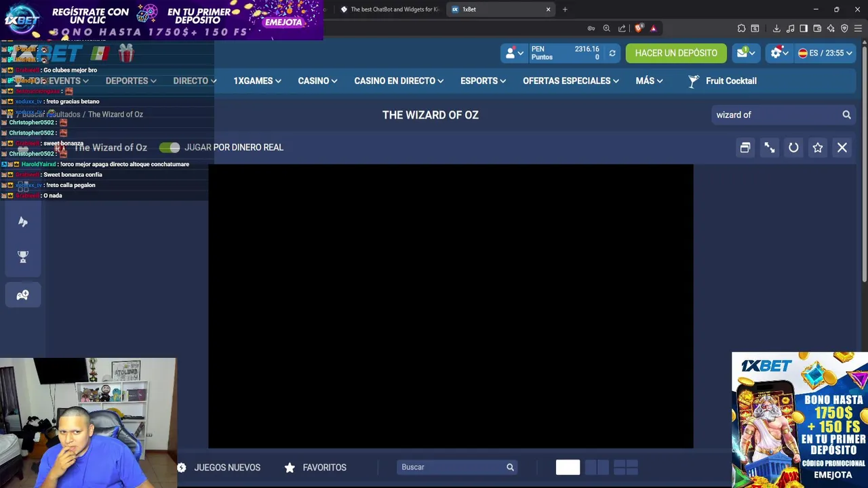Click The Wizard of Oz breadcrumb
The image size is (868, 488).
[115, 115]
